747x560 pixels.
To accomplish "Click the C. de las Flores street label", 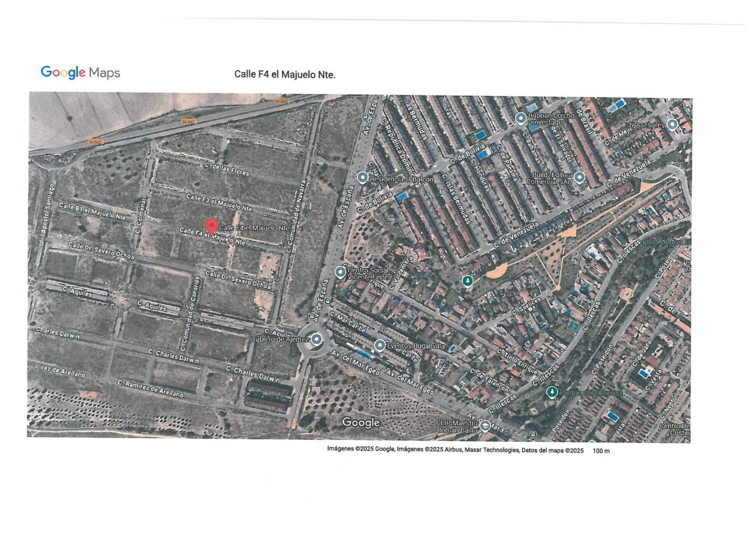I will [227, 169].
